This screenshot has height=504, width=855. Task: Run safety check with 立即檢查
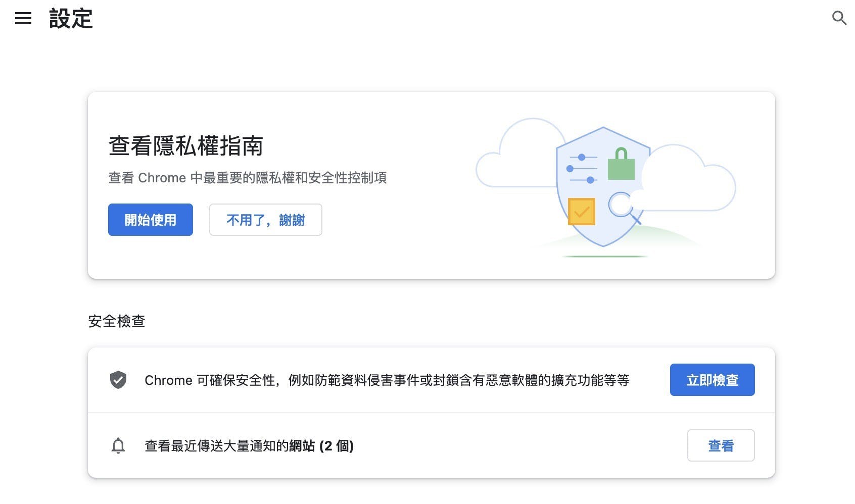pyautogui.click(x=712, y=380)
